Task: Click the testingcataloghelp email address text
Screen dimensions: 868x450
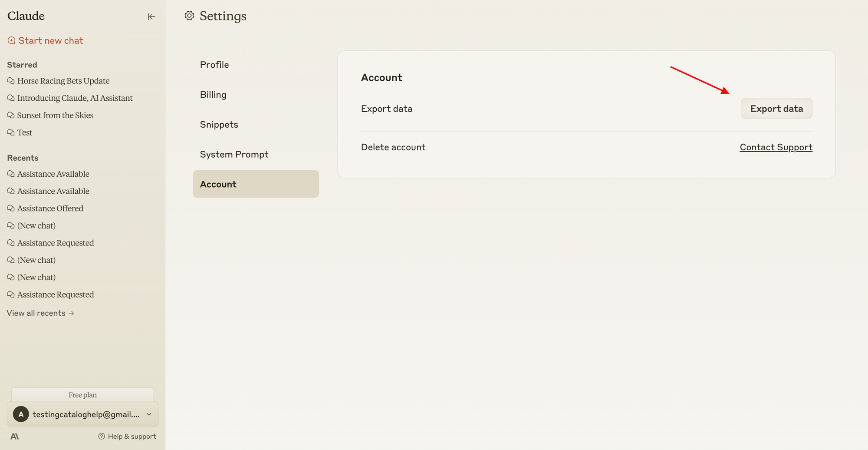Action: 86,414
